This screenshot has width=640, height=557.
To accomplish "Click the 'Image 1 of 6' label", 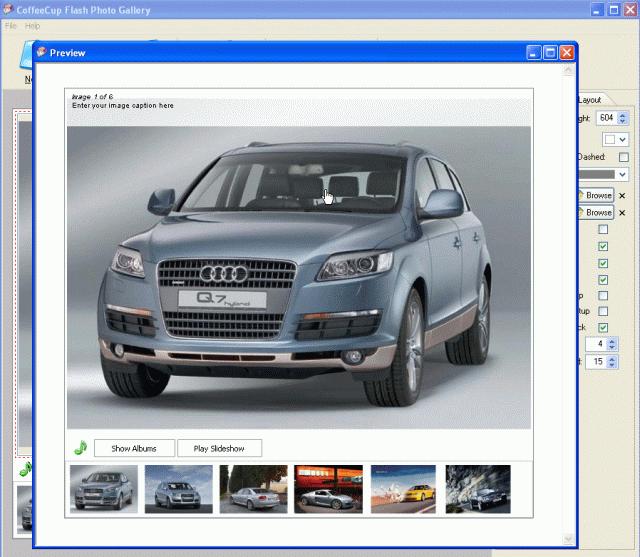I will (x=92, y=97).
